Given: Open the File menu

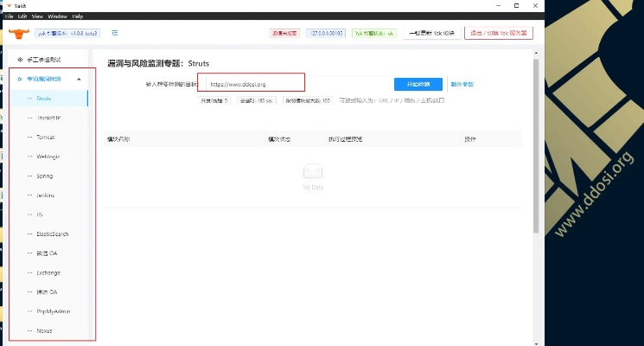Looking at the screenshot, I should pyautogui.click(x=9, y=16).
